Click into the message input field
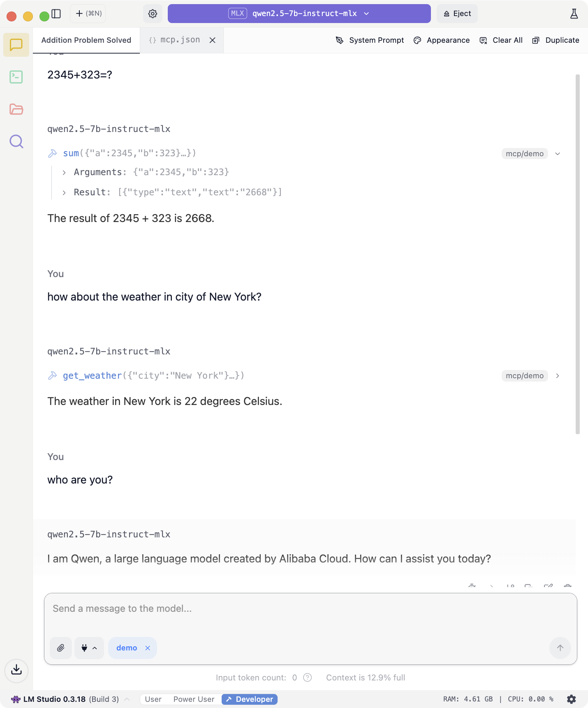Screen dimensions: 588x708 310,609
